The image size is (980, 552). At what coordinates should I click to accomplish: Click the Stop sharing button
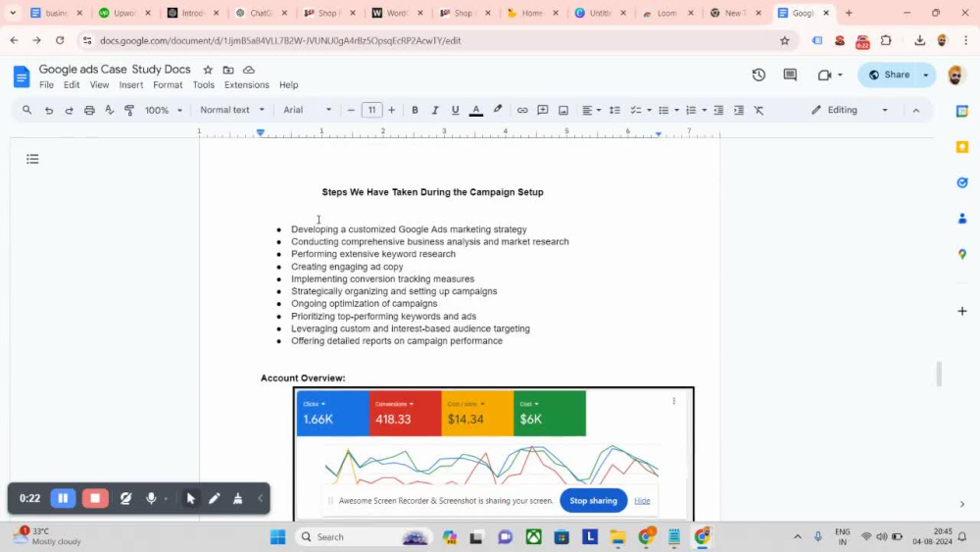coord(593,501)
